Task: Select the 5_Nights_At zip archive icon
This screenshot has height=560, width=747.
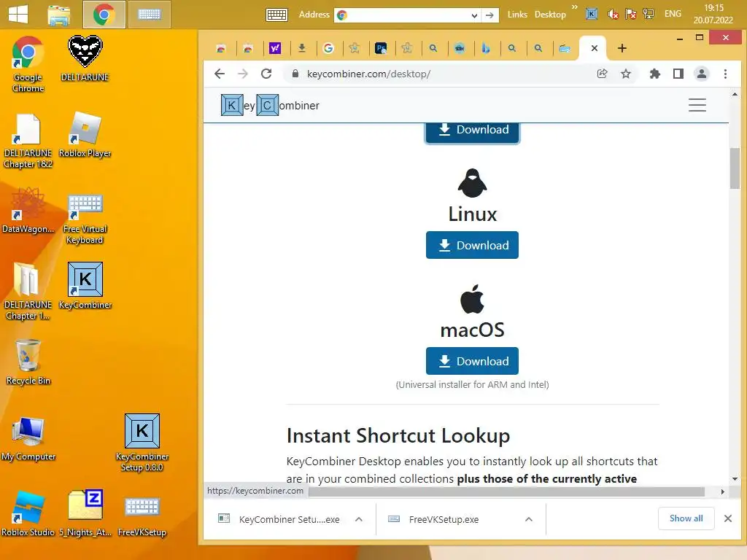Action: tap(85, 513)
